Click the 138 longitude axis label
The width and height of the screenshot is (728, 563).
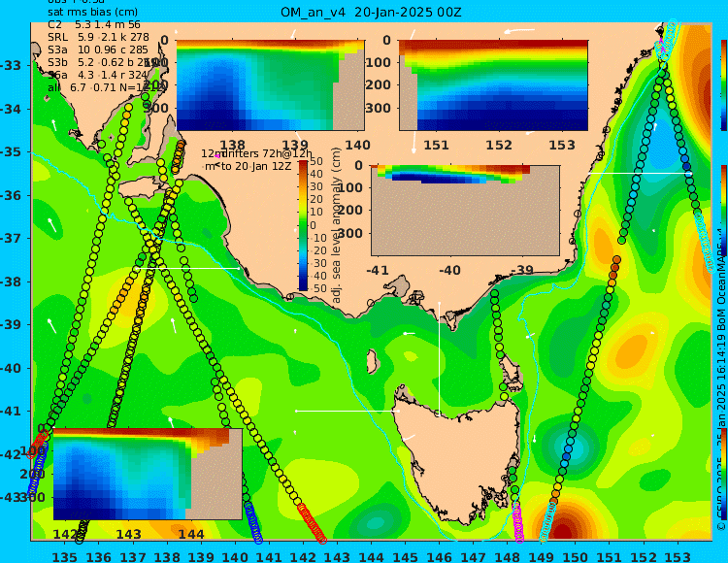pyautogui.click(x=167, y=556)
